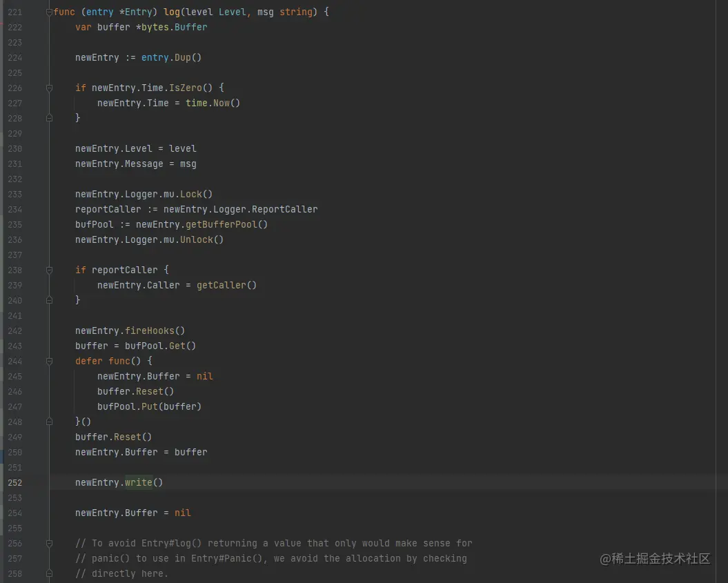Collapse the defer func block fold marker
Image resolution: width=728 pixels, height=583 pixels.
click(x=49, y=361)
